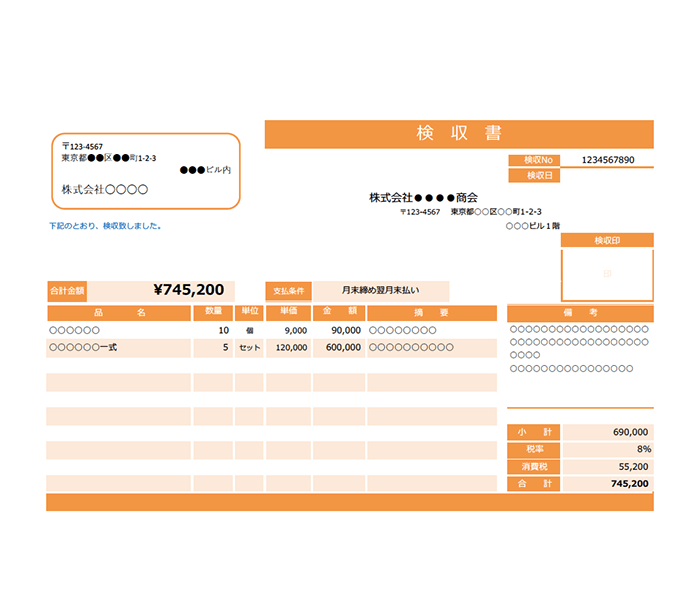Select postal code 〒123-4567 in address box
This screenshot has height=600, width=700.
point(83,146)
